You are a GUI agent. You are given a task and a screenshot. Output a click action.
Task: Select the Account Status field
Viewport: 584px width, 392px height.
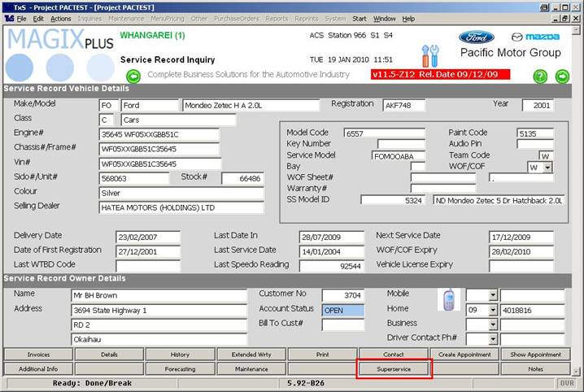[x=342, y=310]
